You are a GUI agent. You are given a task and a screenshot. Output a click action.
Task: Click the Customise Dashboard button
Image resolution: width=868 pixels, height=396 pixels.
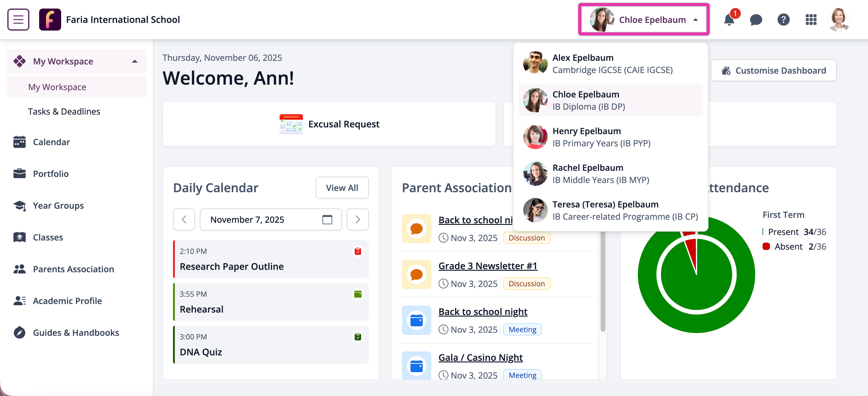pyautogui.click(x=774, y=70)
